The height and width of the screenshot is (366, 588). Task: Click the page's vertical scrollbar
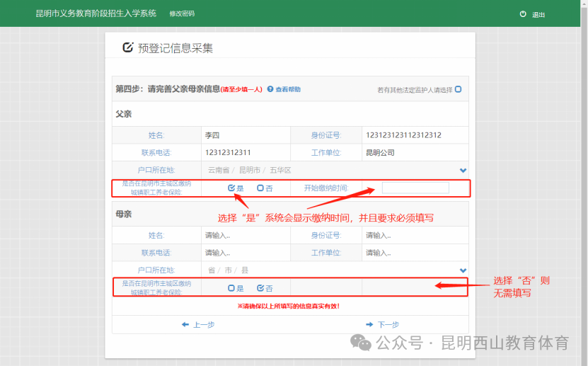[x=584, y=183]
